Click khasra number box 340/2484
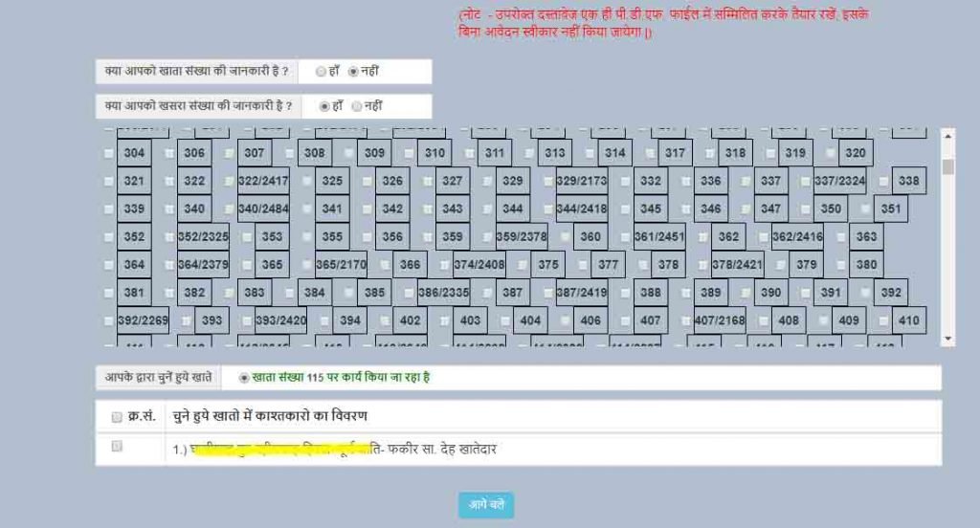Viewport: 980px width, 528px height. (263, 209)
